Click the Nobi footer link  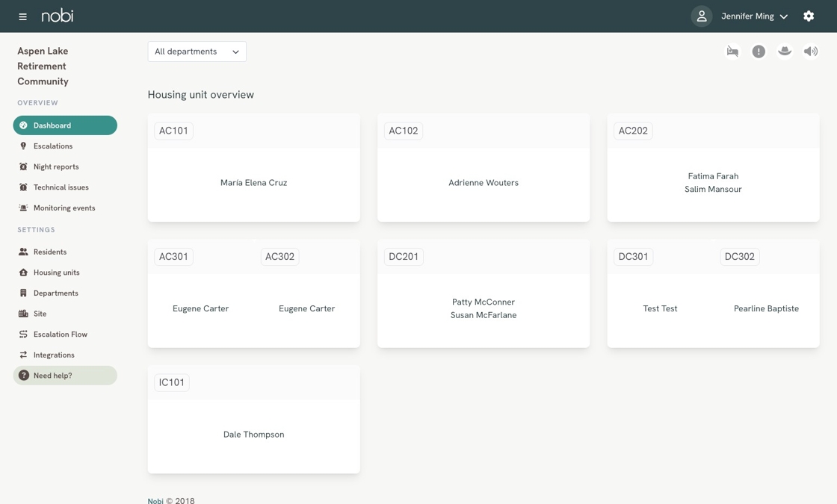tap(155, 501)
